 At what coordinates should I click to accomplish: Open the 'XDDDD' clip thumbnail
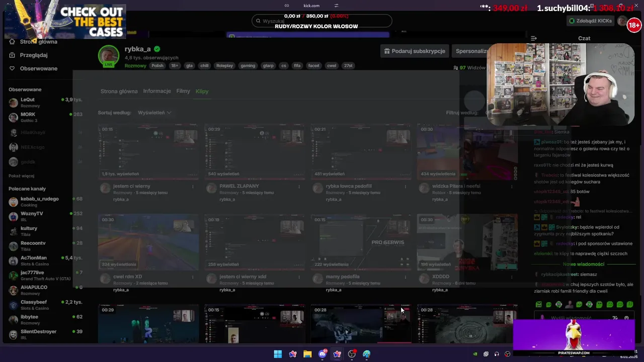pos(467,242)
